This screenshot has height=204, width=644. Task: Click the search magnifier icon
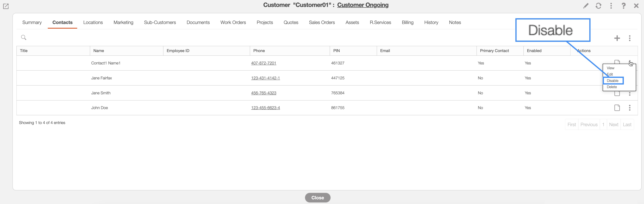(x=24, y=38)
